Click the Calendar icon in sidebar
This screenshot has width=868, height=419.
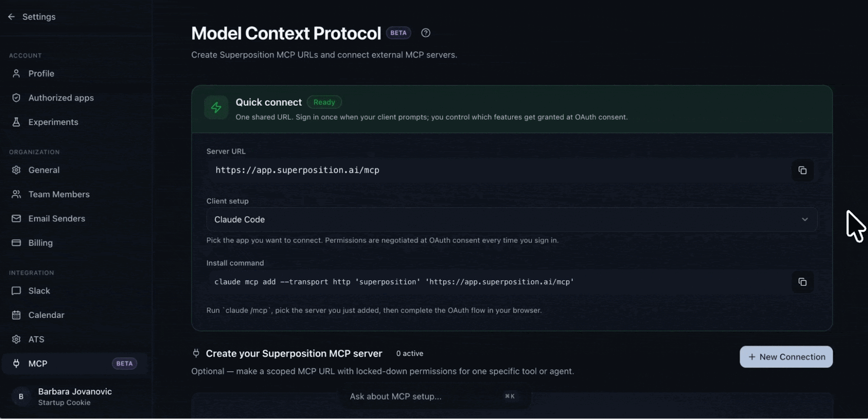click(x=16, y=315)
